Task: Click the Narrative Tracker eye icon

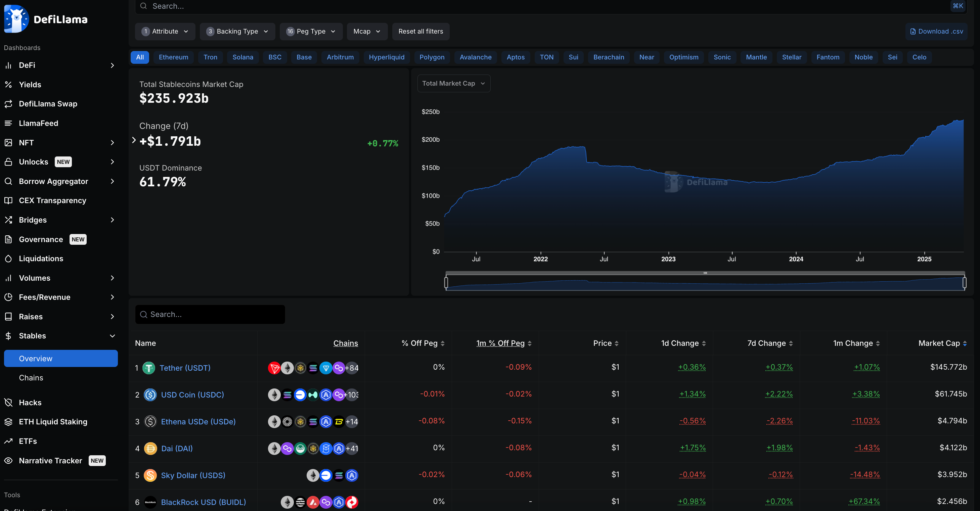Action: (x=8, y=460)
